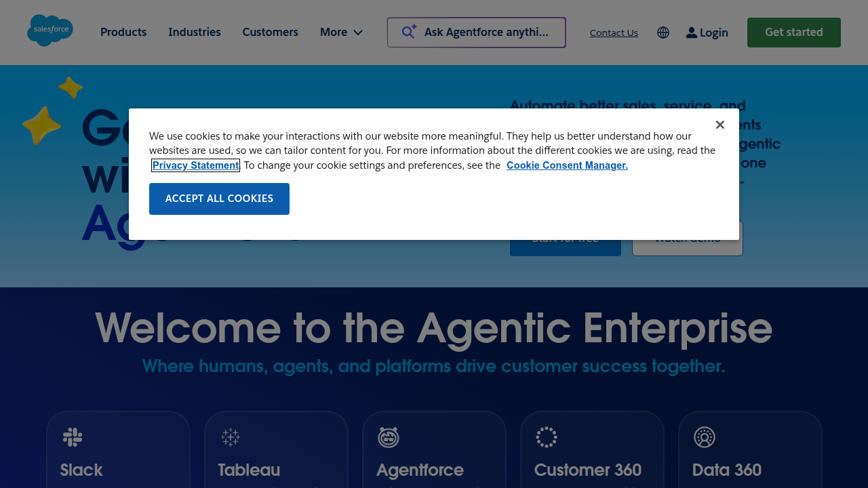Click the Customer 360 circle icon
Viewport: 868px width, 488px height.
(x=547, y=437)
